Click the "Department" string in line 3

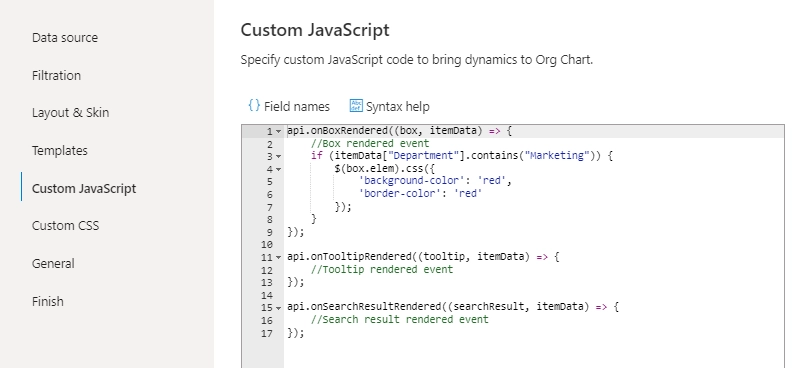pos(424,156)
